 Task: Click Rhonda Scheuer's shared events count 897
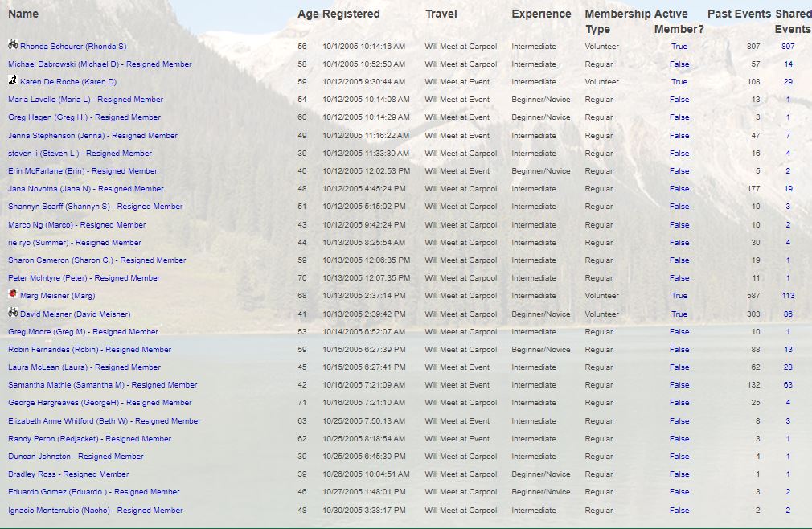click(788, 47)
